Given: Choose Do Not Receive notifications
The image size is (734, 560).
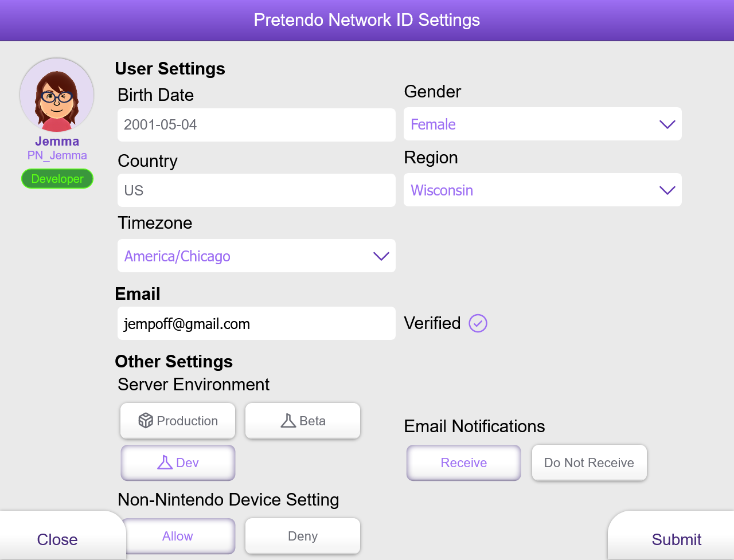Looking at the screenshot, I should pos(589,463).
